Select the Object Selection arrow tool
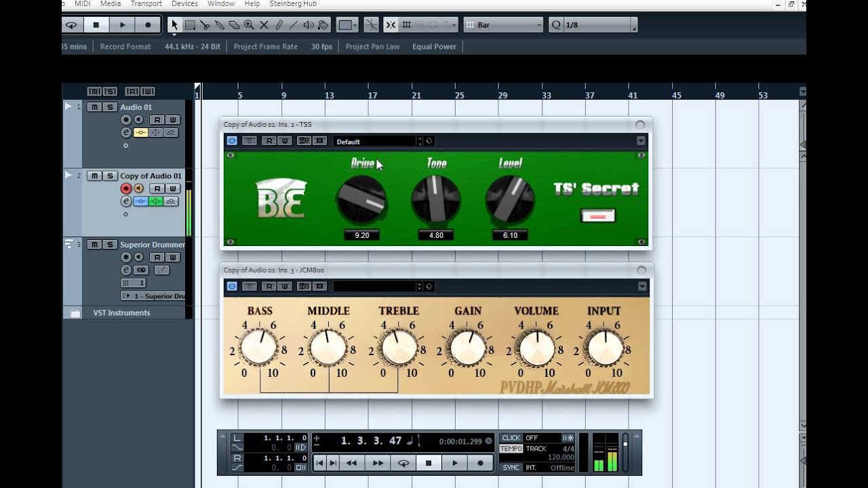 click(174, 25)
